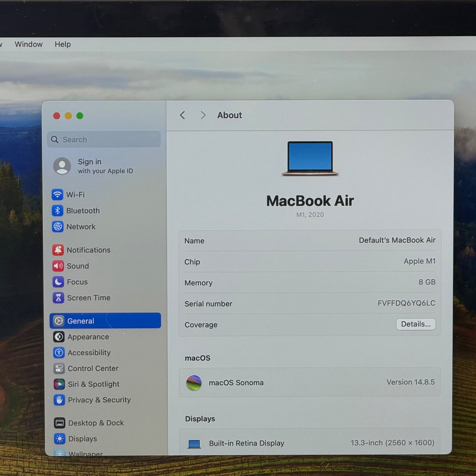Click the MacBook Air laptop image
Viewport: 476px width, 476px height.
click(x=310, y=158)
